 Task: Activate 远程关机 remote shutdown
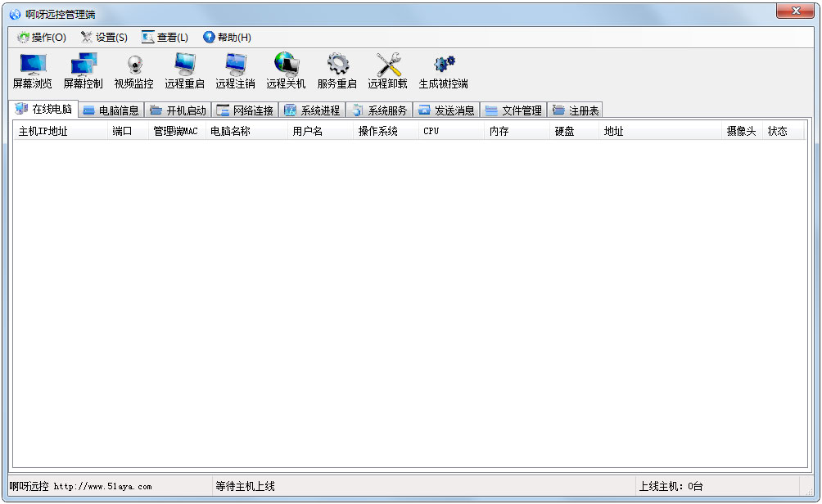(x=286, y=70)
